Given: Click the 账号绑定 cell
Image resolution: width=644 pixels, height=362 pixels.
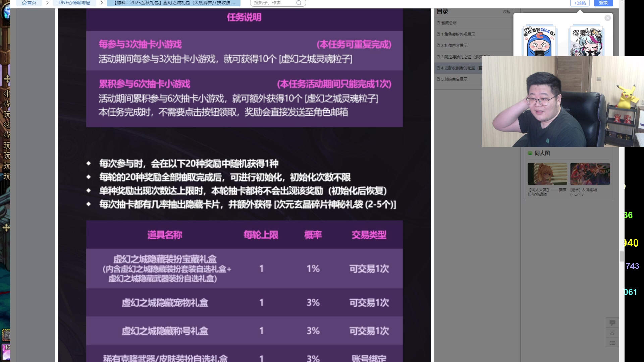Looking at the screenshot, I should 369,358.
